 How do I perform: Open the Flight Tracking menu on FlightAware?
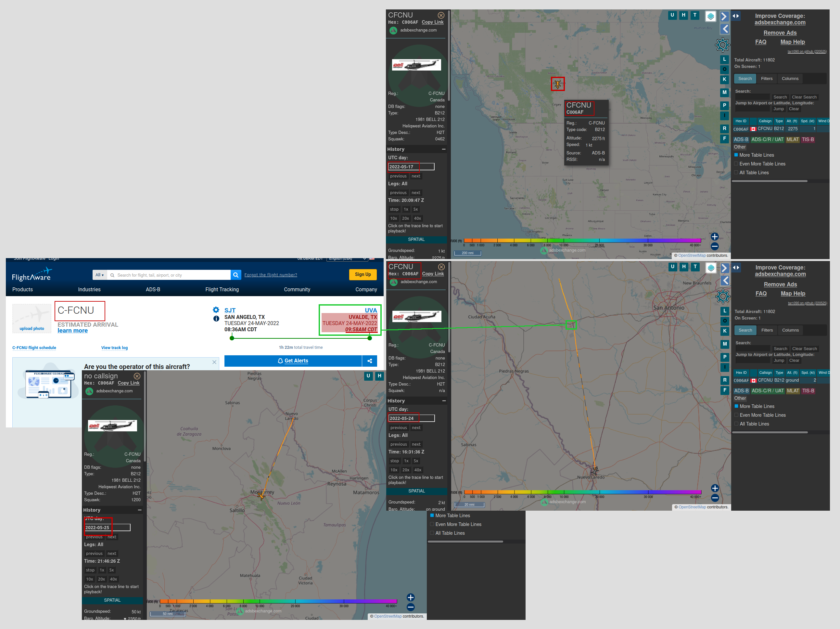222,289
